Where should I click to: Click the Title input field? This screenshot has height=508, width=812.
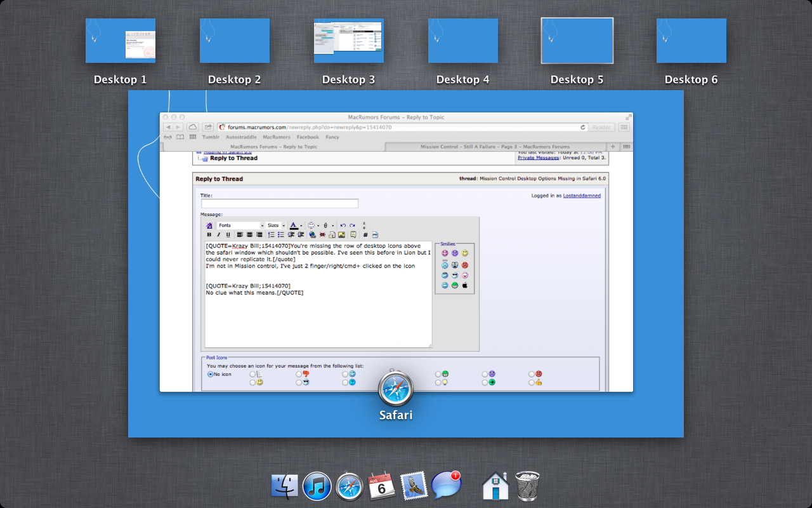coord(280,204)
